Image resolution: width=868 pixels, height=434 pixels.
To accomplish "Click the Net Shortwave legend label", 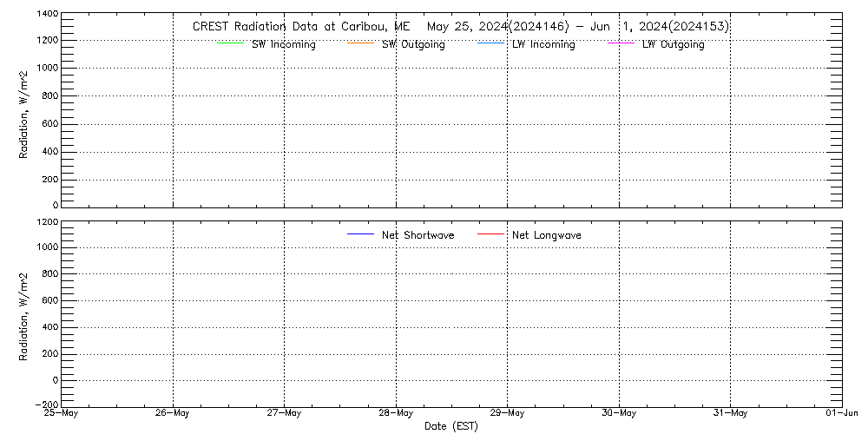I will coord(418,235).
